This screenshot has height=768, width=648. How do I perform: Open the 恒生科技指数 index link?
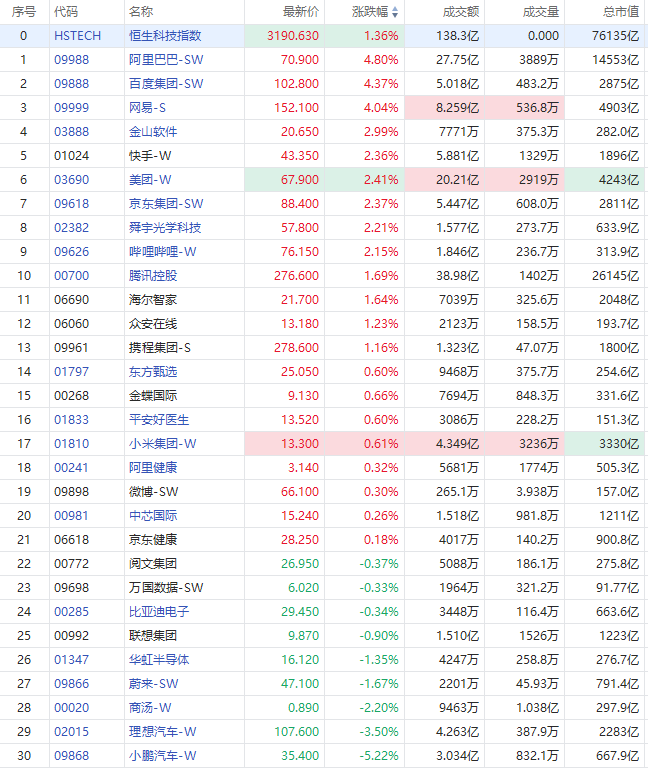(x=165, y=35)
